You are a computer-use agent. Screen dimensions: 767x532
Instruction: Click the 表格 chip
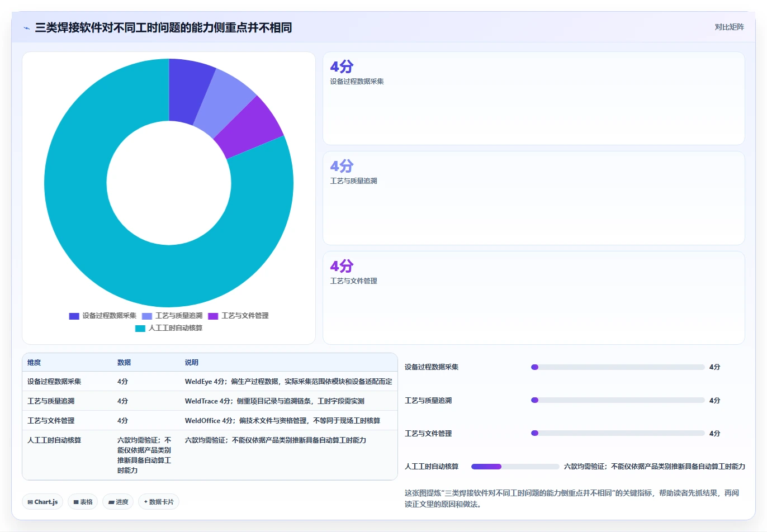(83, 502)
